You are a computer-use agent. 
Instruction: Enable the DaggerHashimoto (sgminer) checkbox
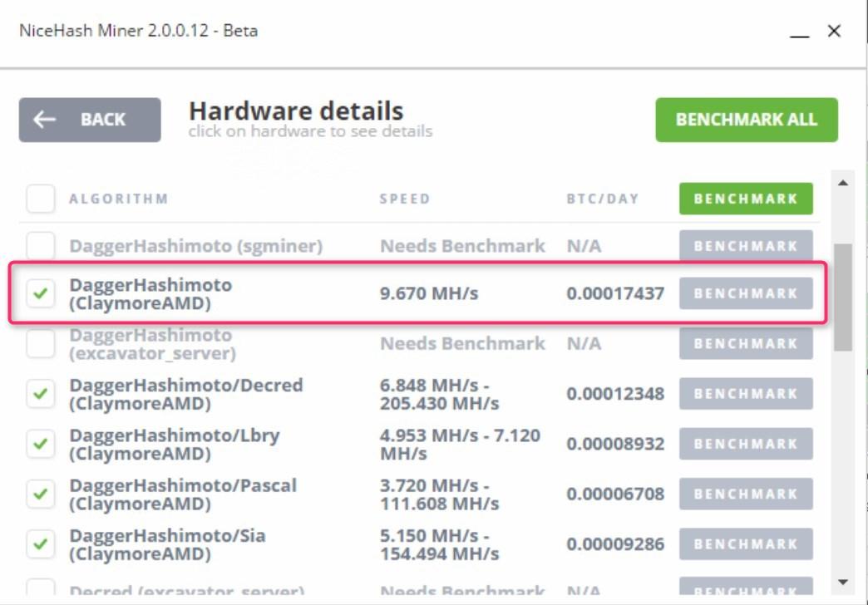[x=41, y=245]
